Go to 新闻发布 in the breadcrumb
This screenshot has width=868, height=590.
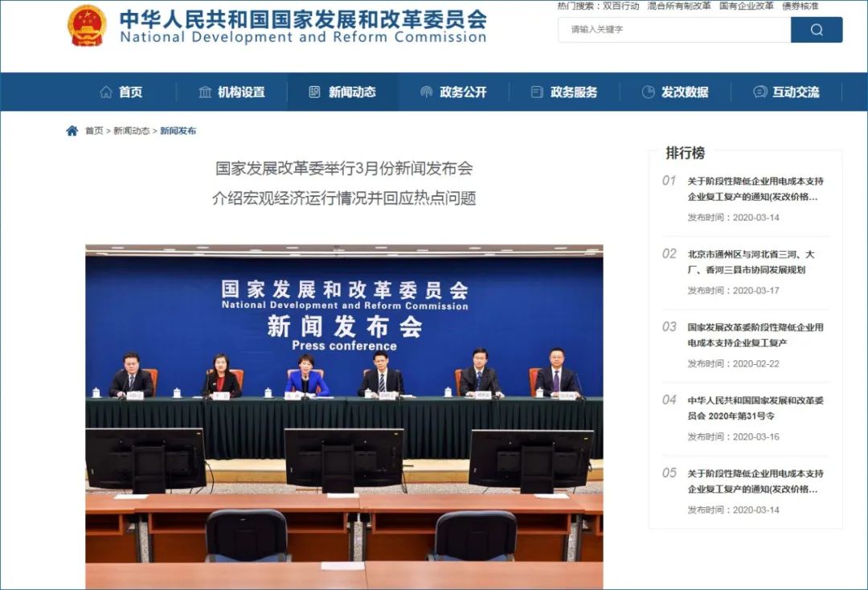[x=178, y=130]
